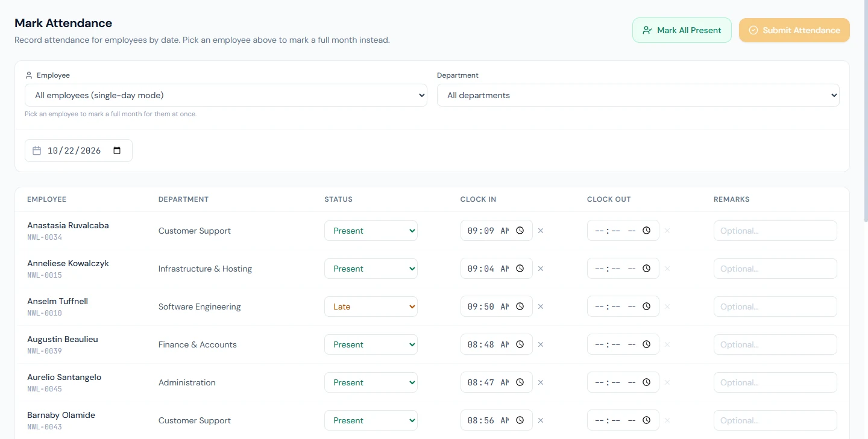Click the 10/22/2026 date field
This screenshot has width=868, height=439.
78,151
